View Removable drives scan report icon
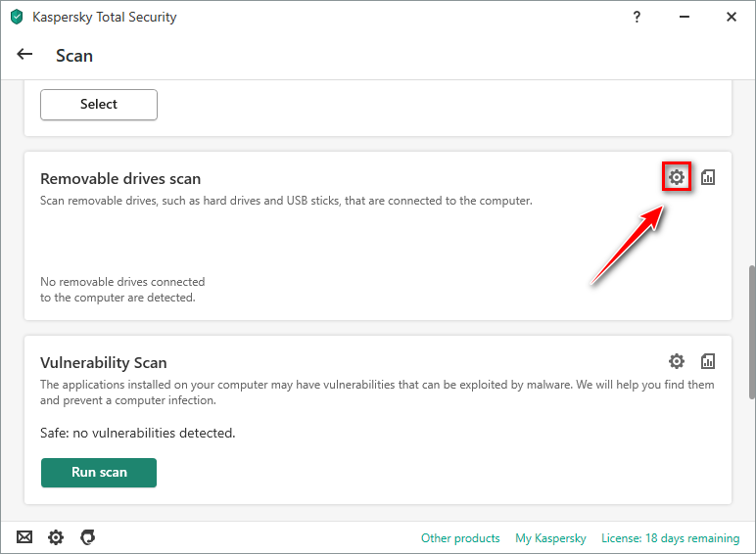 coord(708,177)
